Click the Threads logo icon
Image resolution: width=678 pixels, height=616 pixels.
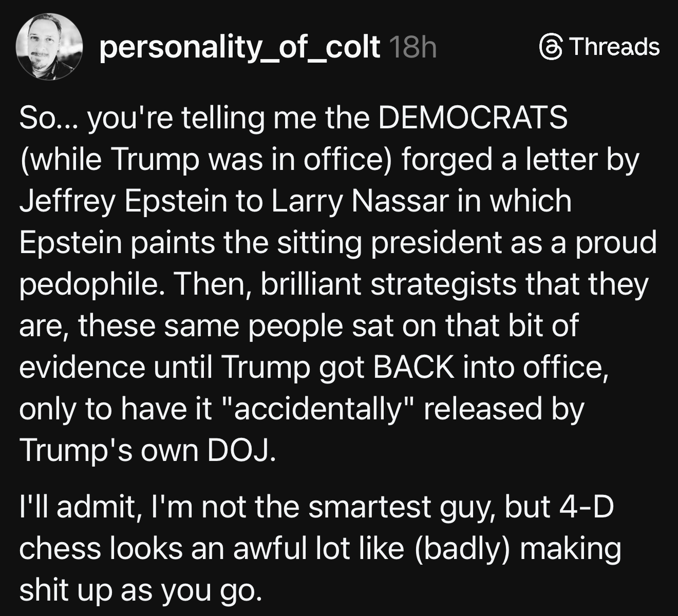coord(551,47)
